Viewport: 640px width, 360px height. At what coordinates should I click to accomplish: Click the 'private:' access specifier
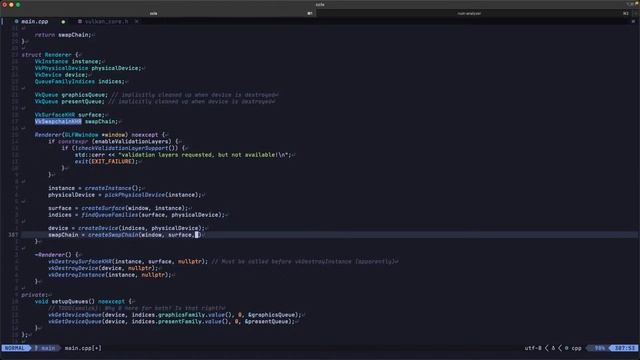(35, 295)
